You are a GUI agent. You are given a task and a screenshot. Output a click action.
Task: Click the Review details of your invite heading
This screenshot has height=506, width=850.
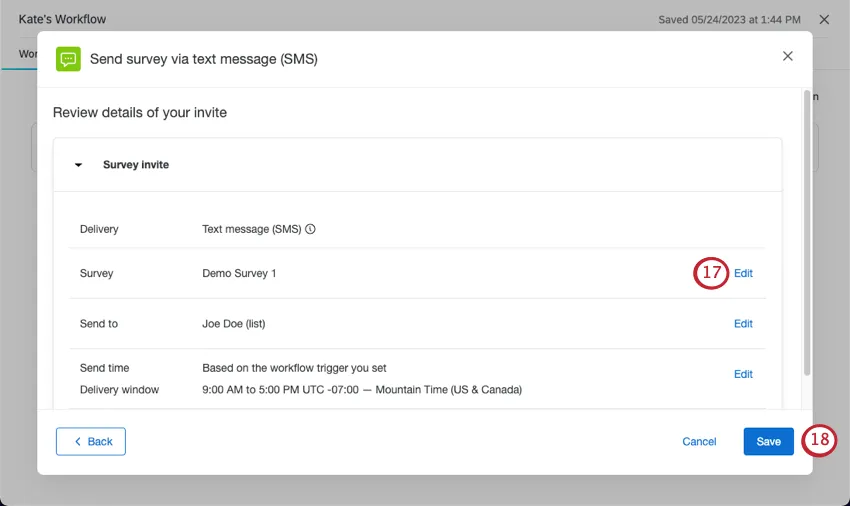(140, 112)
